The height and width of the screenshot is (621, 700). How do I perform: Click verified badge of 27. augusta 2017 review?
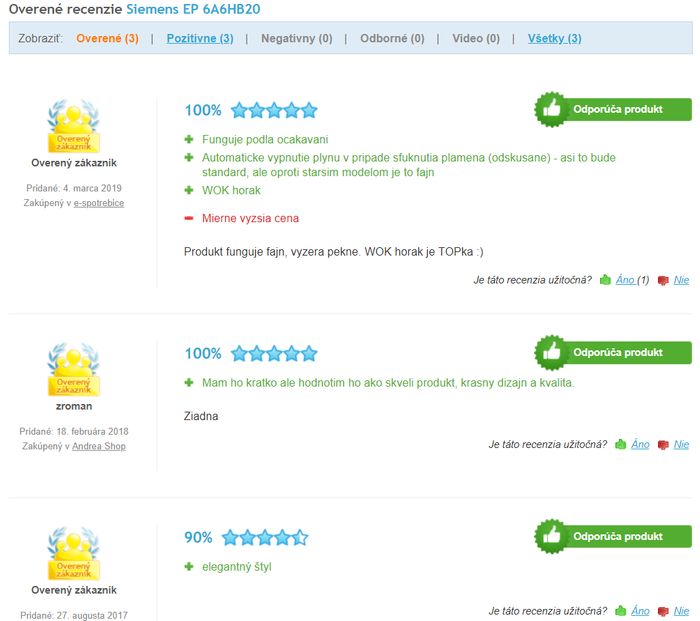[x=74, y=554]
